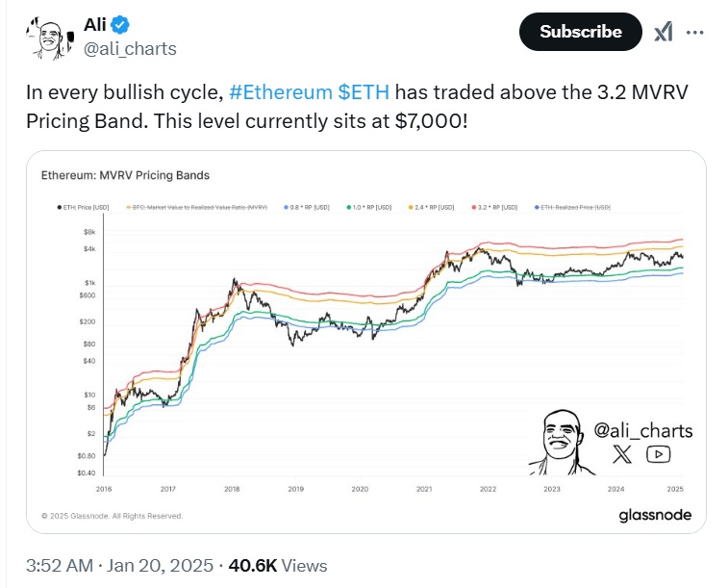The image size is (728, 588).
Task: Click the orange 2.4 * RP legend entry
Action: [x=432, y=206]
